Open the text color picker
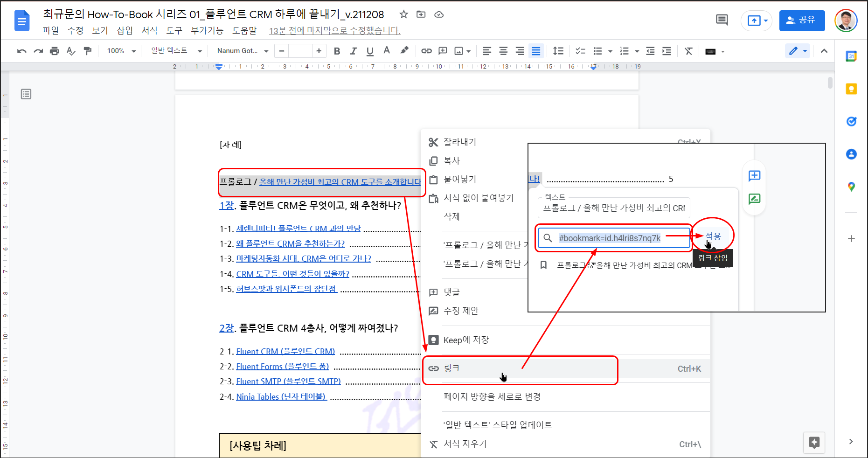The height and width of the screenshot is (458, 868). (387, 51)
